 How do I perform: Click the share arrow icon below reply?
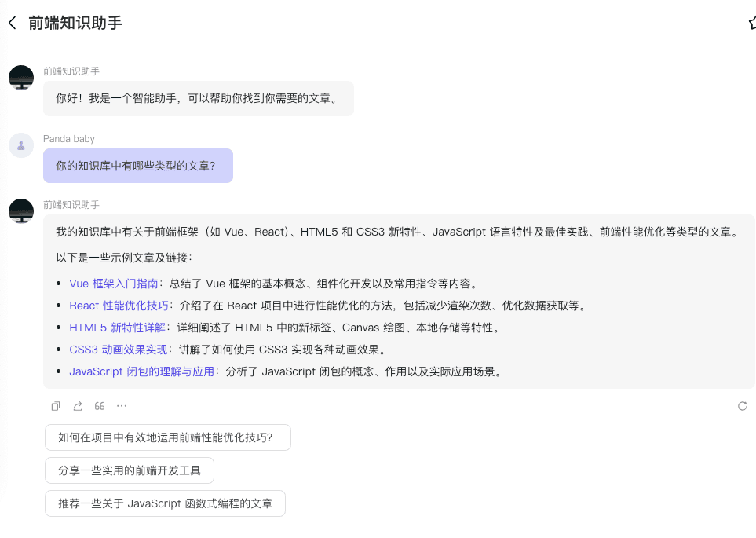point(78,406)
